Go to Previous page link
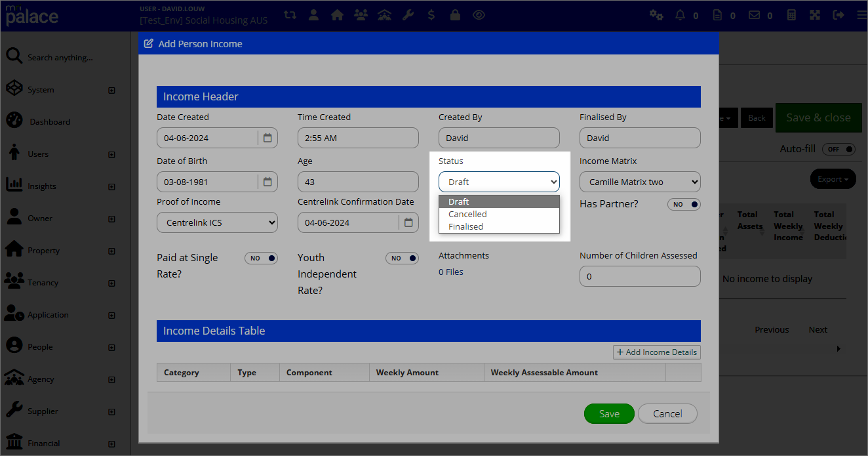Image resolution: width=868 pixels, height=456 pixels. pos(772,329)
